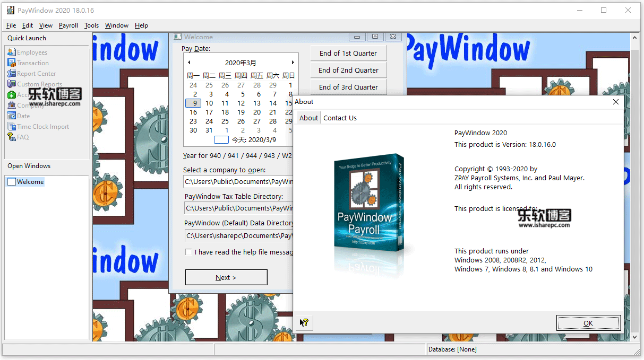Open the FAQ shortcut in Quick Launch

pyautogui.click(x=19, y=137)
